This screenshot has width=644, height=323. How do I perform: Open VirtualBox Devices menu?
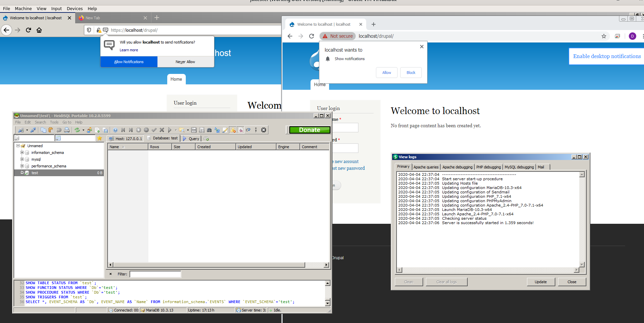click(x=75, y=9)
